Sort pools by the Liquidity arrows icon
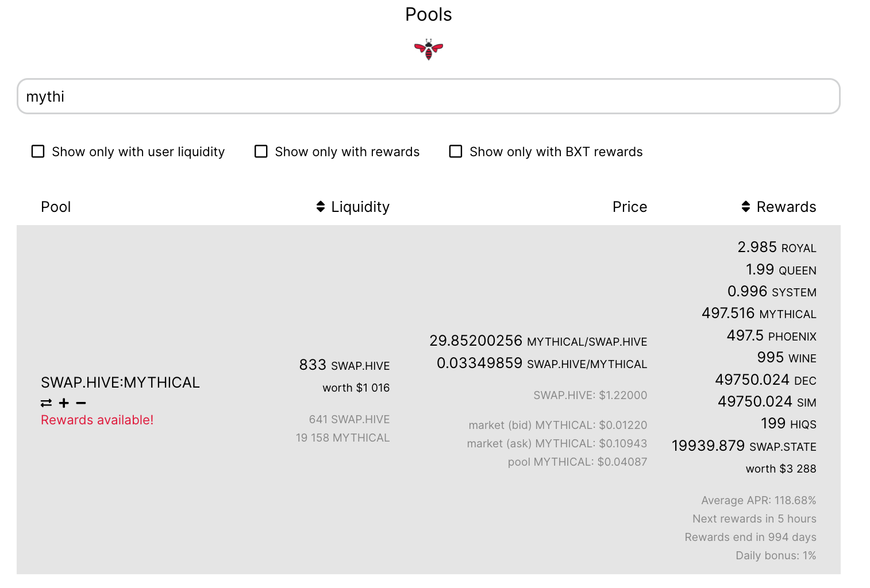870x588 pixels. pyautogui.click(x=321, y=207)
